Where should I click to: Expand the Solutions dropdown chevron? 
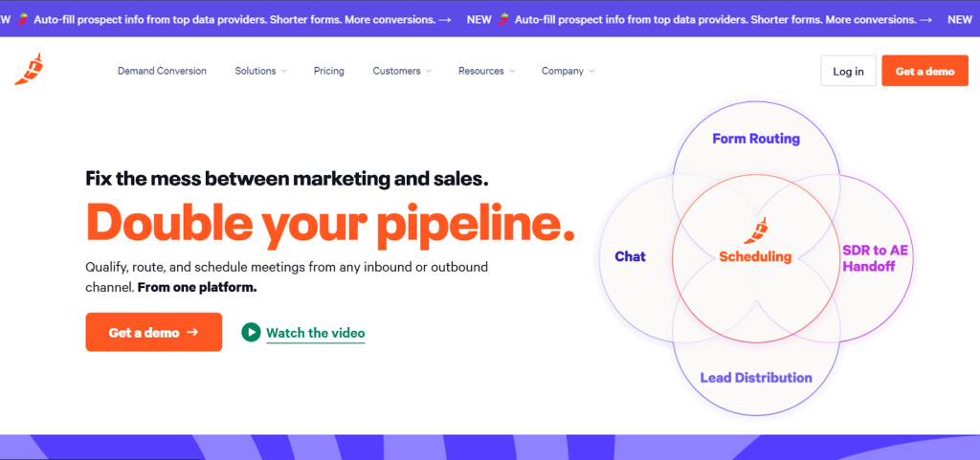(284, 71)
